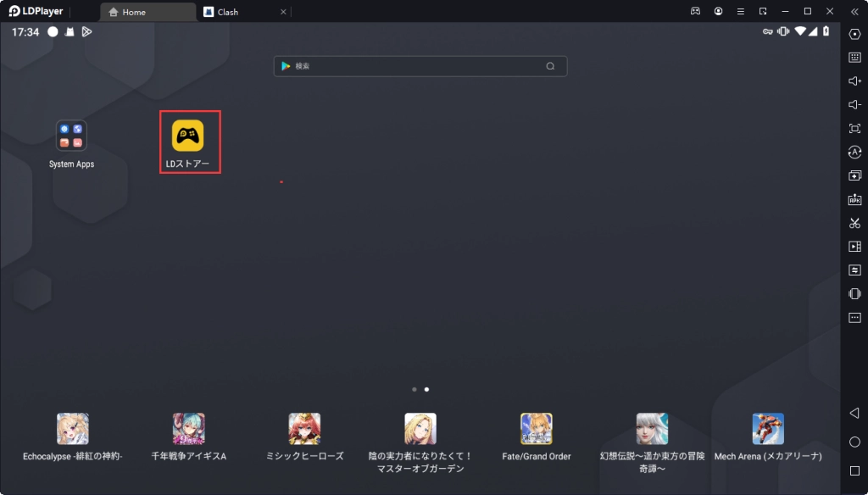Click the Google Play icon in search bar
The image size is (868, 495).
click(286, 66)
